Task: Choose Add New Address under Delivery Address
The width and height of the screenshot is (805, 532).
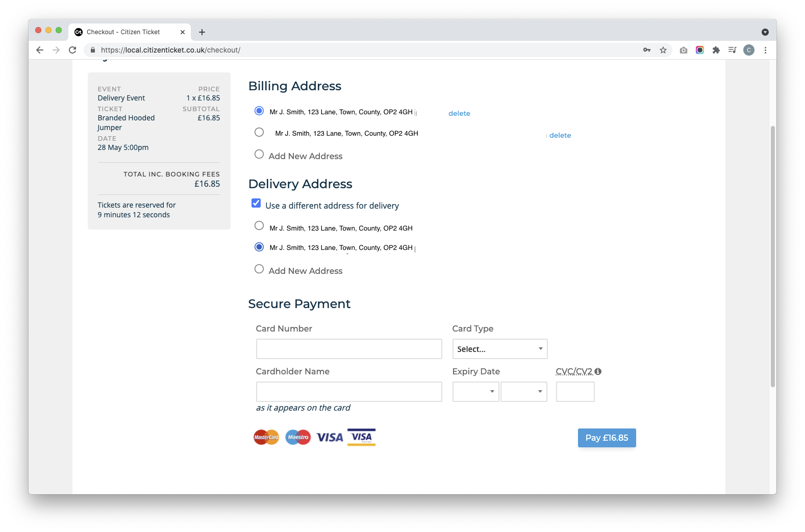Action: click(259, 269)
